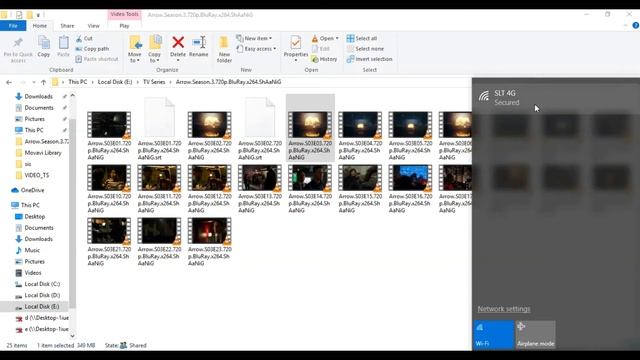Select Arrow.S03E13 video thumbnail

coord(260,178)
